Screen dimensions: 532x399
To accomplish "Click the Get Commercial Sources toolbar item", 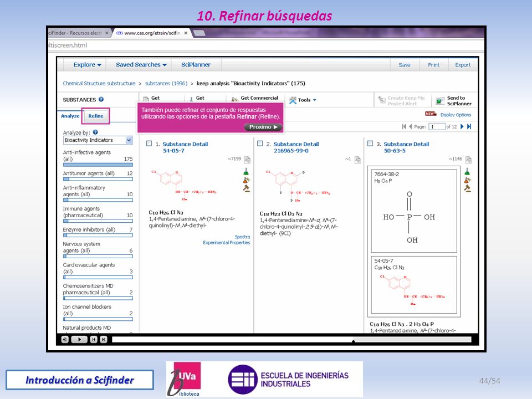I will pyautogui.click(x=255, y=98).
